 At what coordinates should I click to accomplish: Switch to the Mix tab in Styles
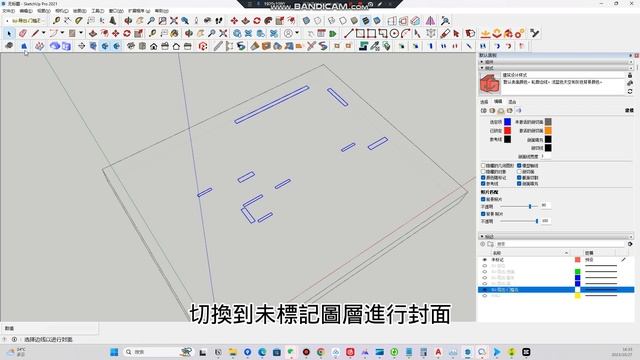click(x=512, y=102)
